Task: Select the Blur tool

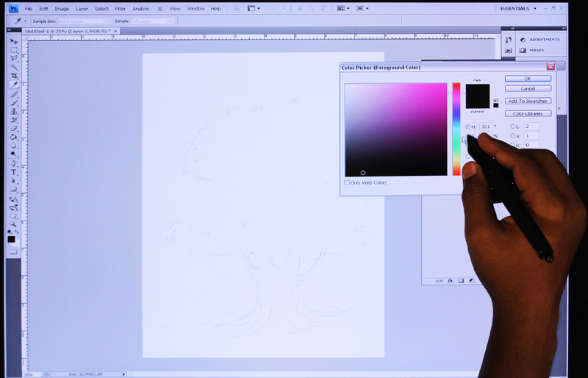Action: (x=14, y=146)
